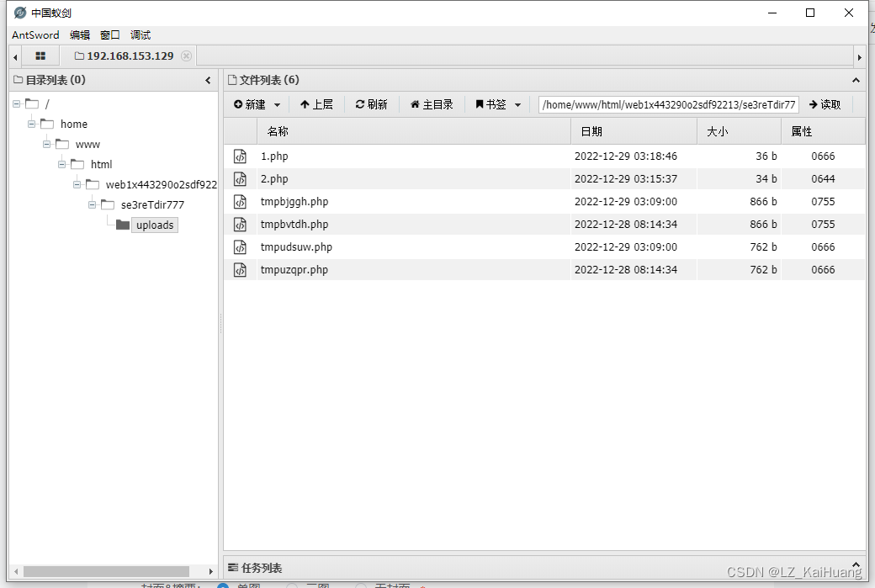Collapse the root / tree node
The width and height of the screenshot is (875, 588).
coord(17,103)
